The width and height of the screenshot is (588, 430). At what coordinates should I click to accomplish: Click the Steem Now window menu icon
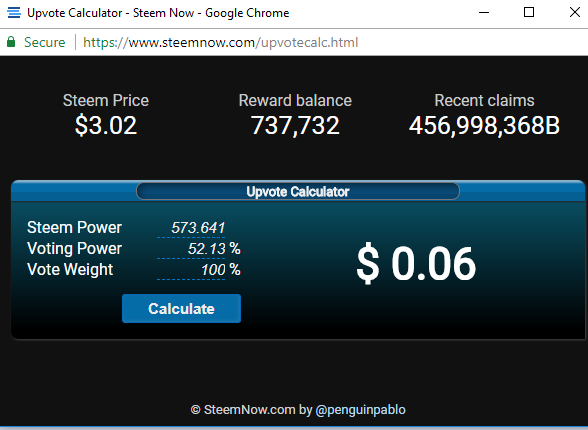pos(14,13)
